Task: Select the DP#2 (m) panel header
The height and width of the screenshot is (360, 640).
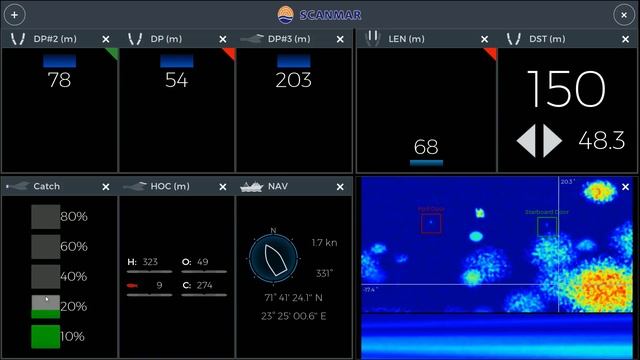Action: 60,39
